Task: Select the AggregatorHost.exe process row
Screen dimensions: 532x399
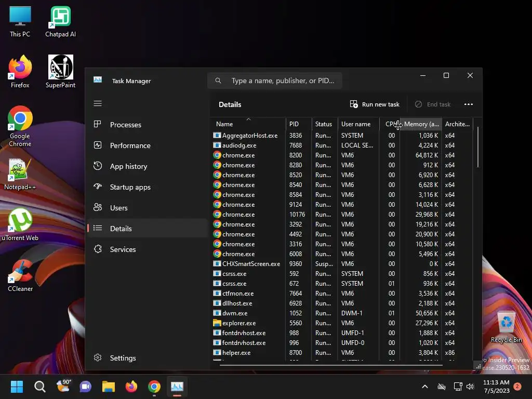Action: pos(343,136)
